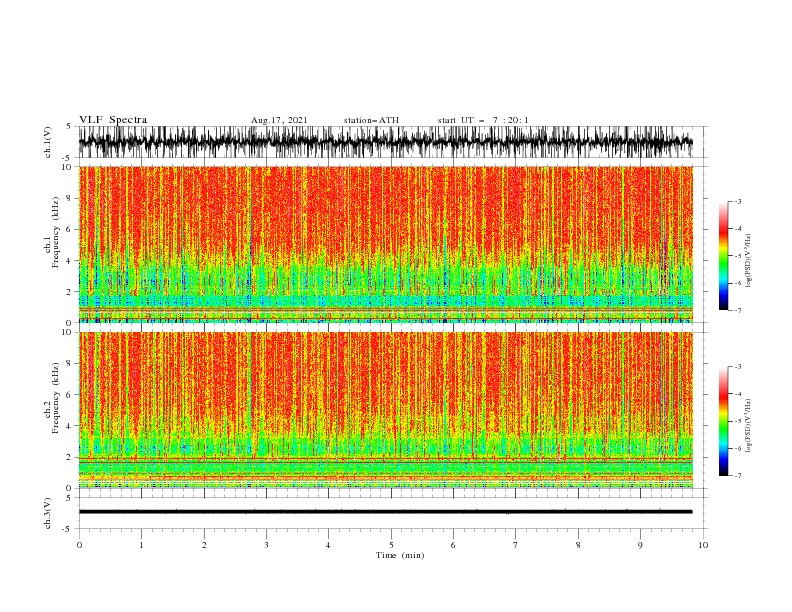Click the "5" tick on ch.1(V) axis
Screen dimensions: 792x612
pos(69,126)
